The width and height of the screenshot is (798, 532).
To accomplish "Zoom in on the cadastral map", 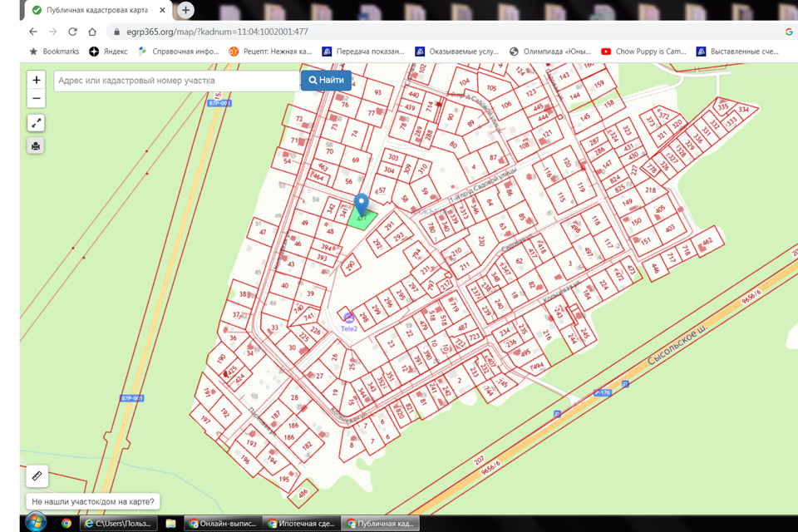I will tap(36, 81).
